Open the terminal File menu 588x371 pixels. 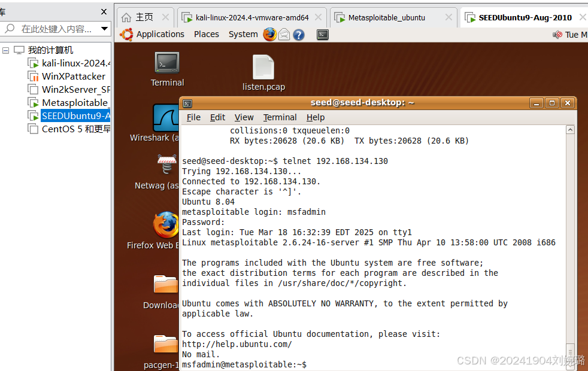click(x=193, y=117)
